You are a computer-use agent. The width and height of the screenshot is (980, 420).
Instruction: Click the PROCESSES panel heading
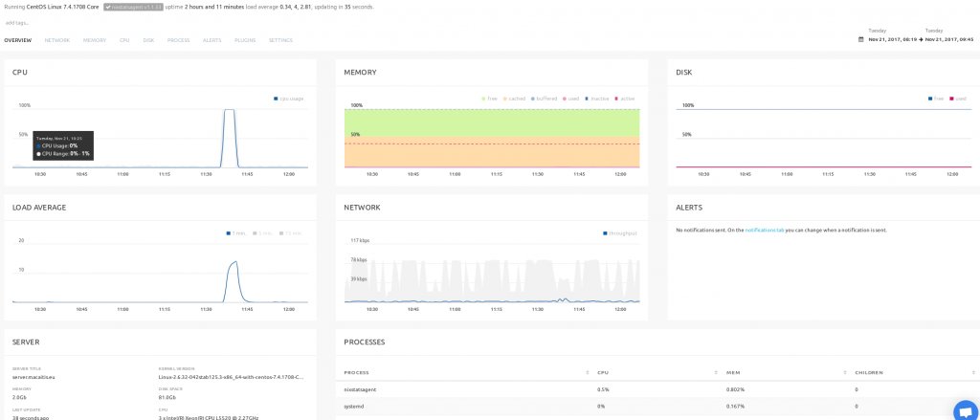click(x=365, y=343)
